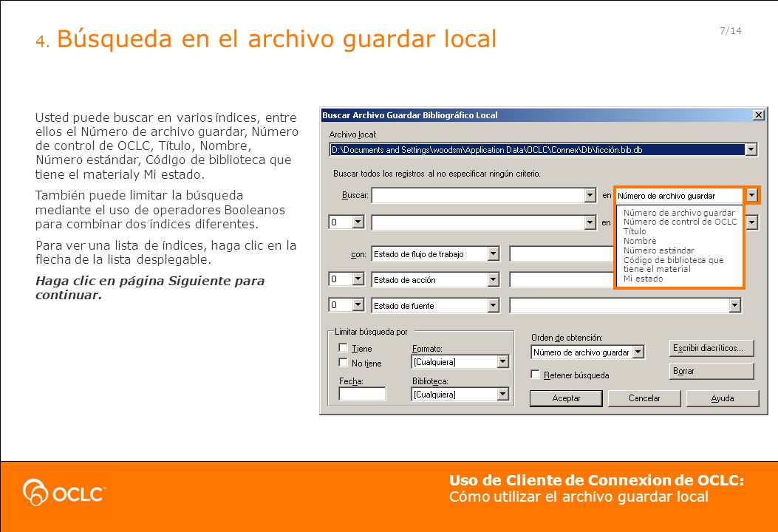Click the Borrar button
This screenshot has height=532, width=778.
coord(711,371)
